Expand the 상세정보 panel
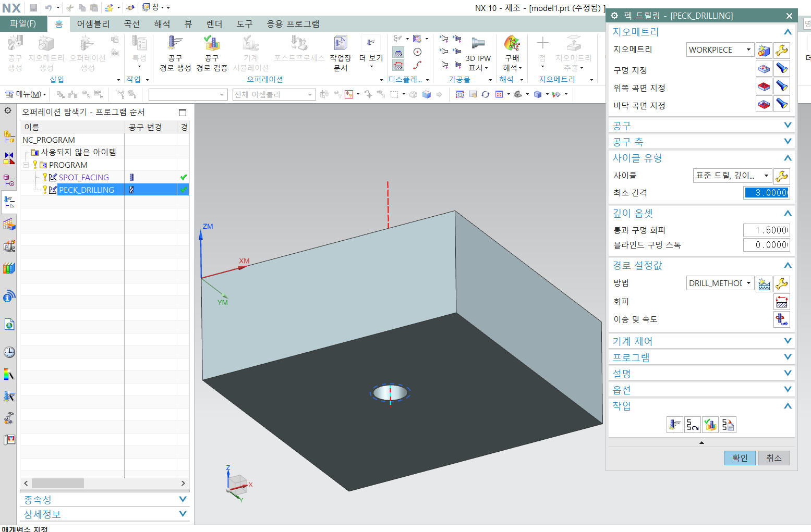 click(x=183, y=514)
